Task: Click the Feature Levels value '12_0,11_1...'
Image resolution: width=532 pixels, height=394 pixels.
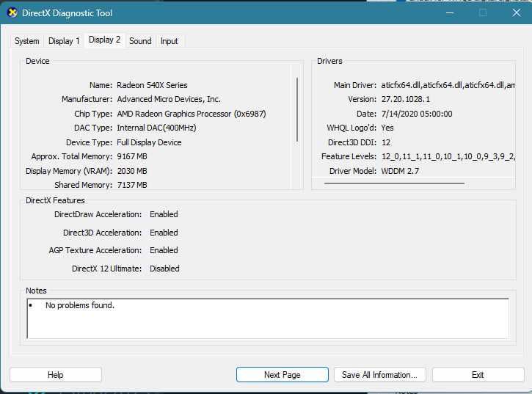Action: click(x=448, y=156)
